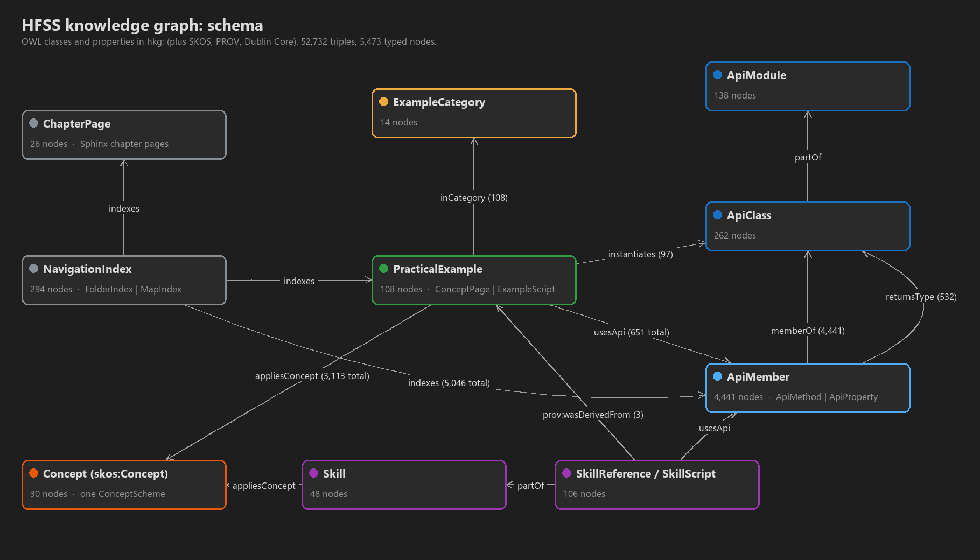The width and height of the screenshot is (980, 560).
Task: Click the orange dot beside ExampleCategory
Action: point(383,102)
